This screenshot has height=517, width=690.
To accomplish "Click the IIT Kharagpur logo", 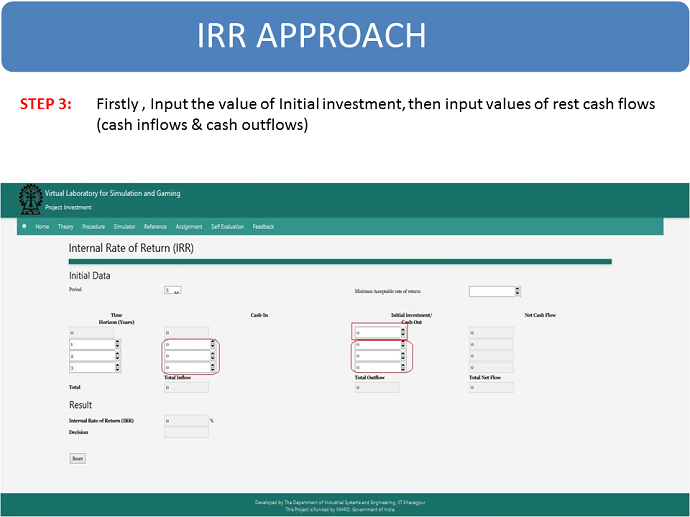I will (30, 199).
